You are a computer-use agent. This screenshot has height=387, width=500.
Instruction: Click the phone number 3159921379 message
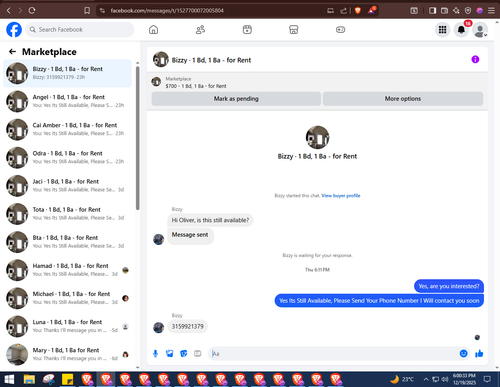(188, 326)
